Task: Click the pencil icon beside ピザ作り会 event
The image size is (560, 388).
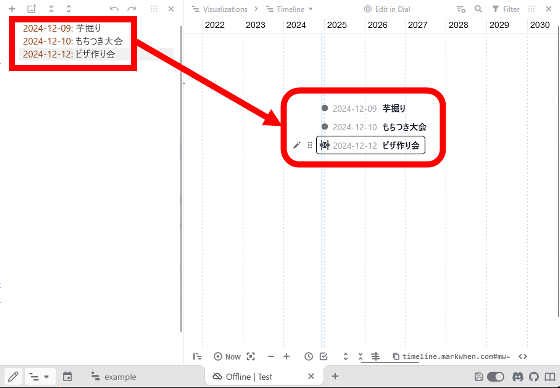Action: [297, 145]
